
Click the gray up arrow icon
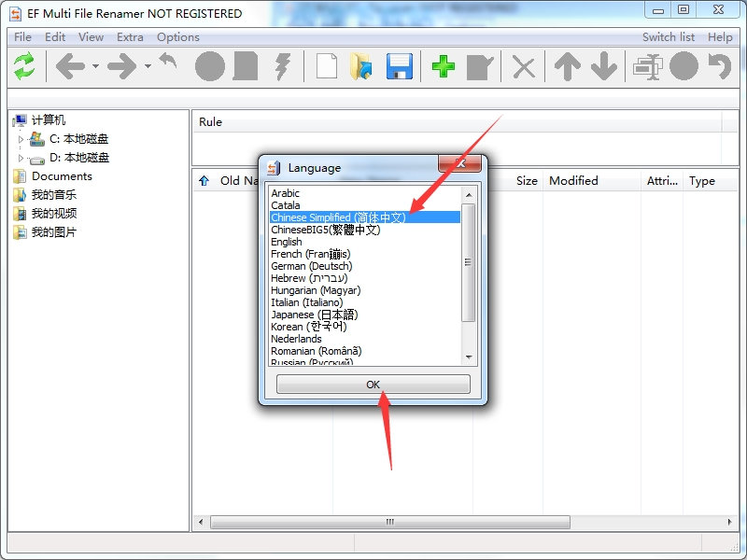click(x=567, y=66)
